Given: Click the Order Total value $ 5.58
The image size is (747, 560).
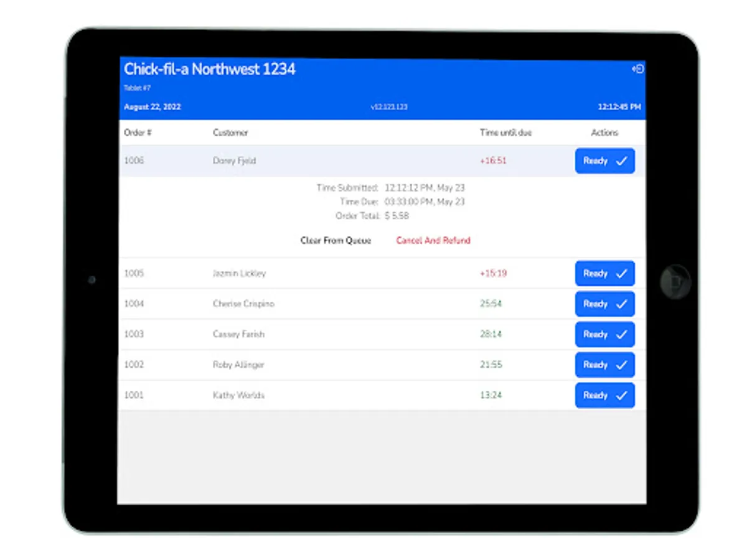Looking at the screenshot, I should (x=397, y=216).
